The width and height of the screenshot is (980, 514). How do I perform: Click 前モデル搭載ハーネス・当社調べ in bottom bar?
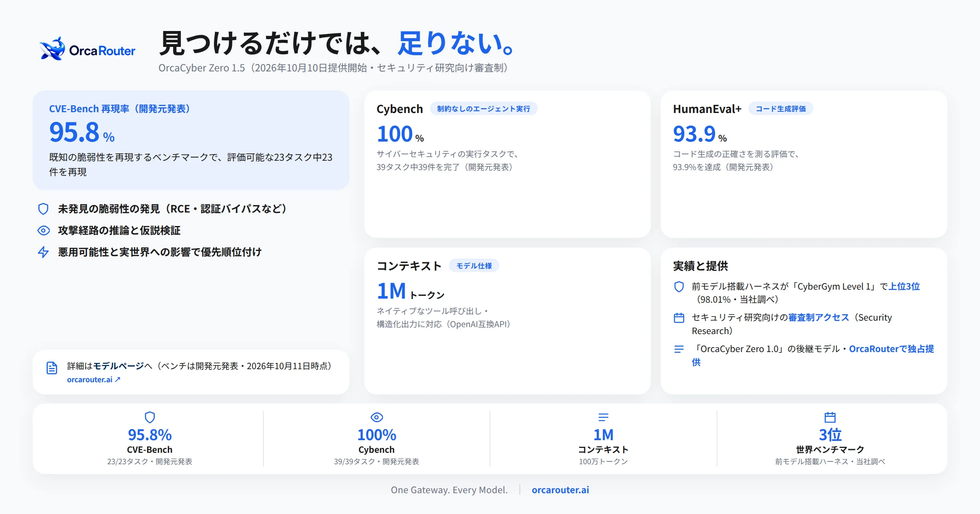point(830,461)
